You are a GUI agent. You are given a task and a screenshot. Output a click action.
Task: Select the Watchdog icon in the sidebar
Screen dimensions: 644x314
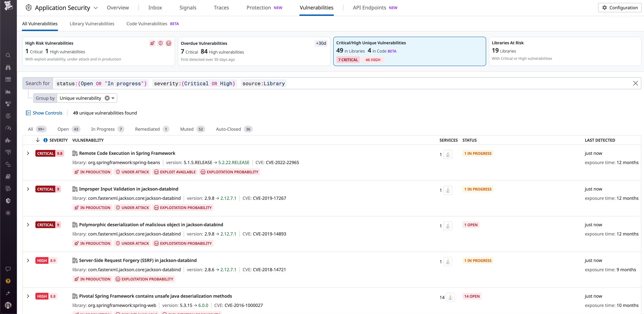(8, 67)
